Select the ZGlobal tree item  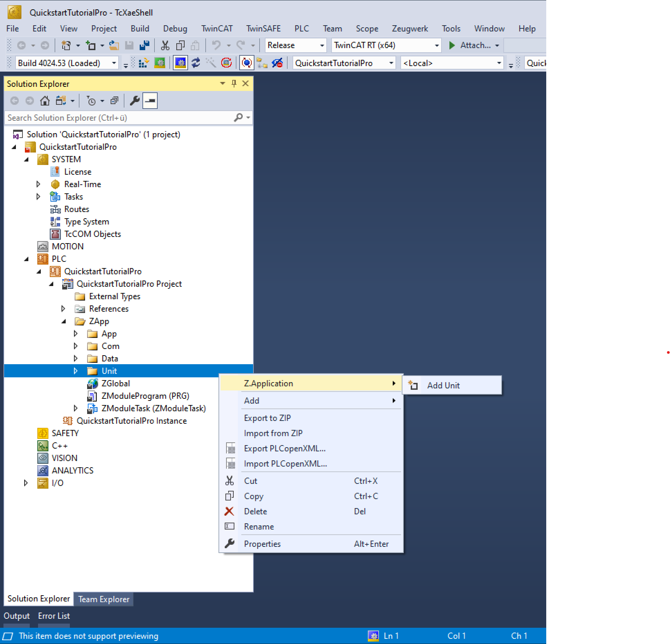pos(115,384)
